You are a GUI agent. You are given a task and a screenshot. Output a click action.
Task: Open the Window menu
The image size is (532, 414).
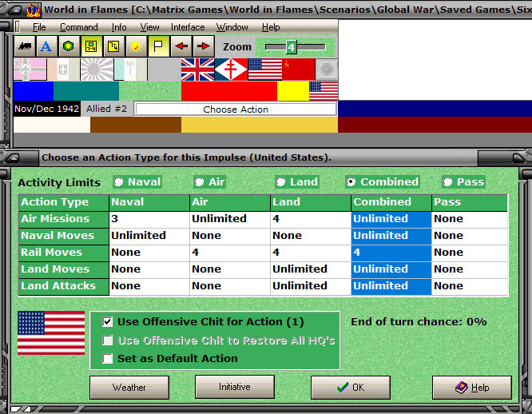point(232,27)
